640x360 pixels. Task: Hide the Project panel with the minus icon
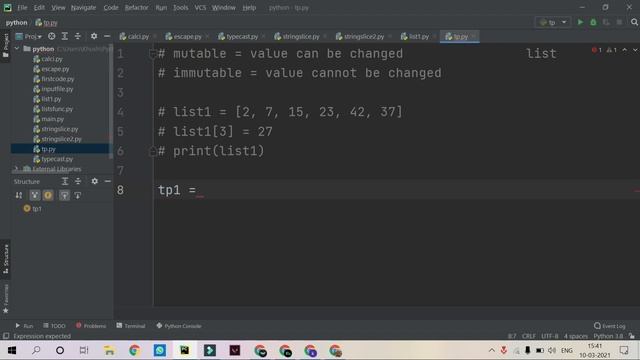[x=107, y=36]
